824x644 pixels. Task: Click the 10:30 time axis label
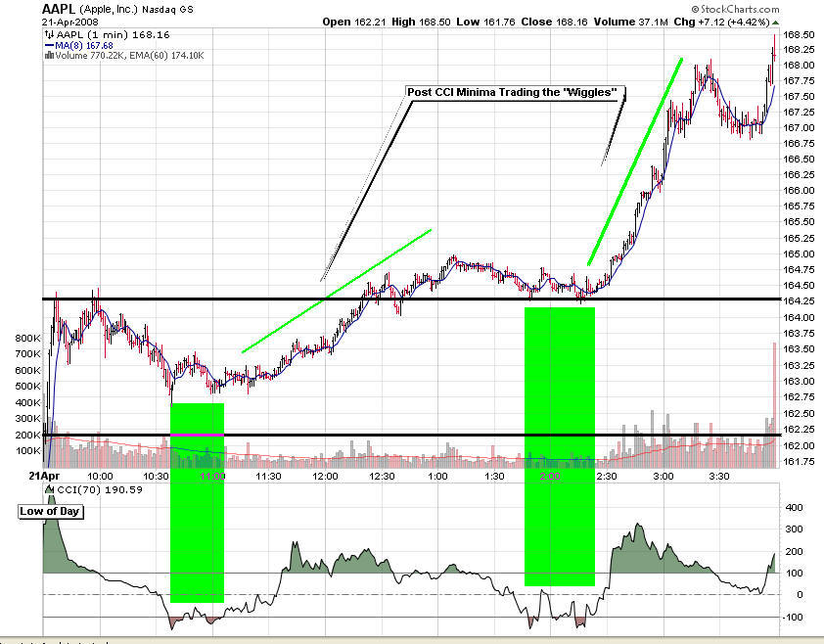[156, 477]
